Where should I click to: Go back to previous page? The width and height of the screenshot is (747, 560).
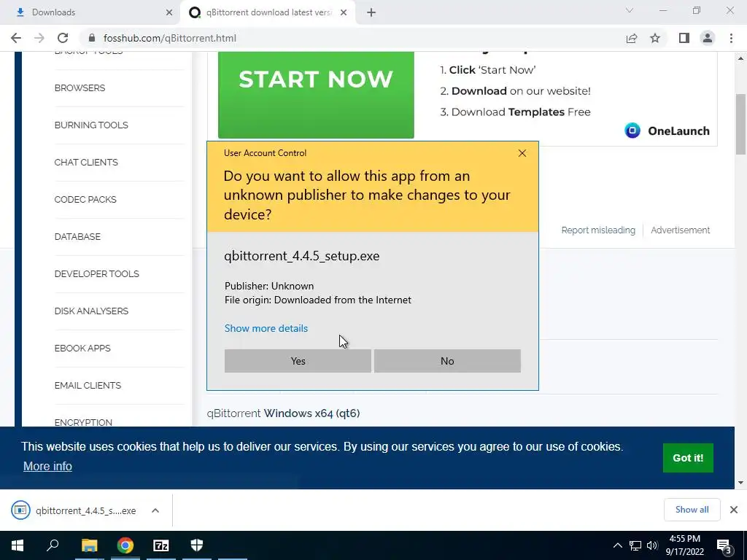coord(16,38)
